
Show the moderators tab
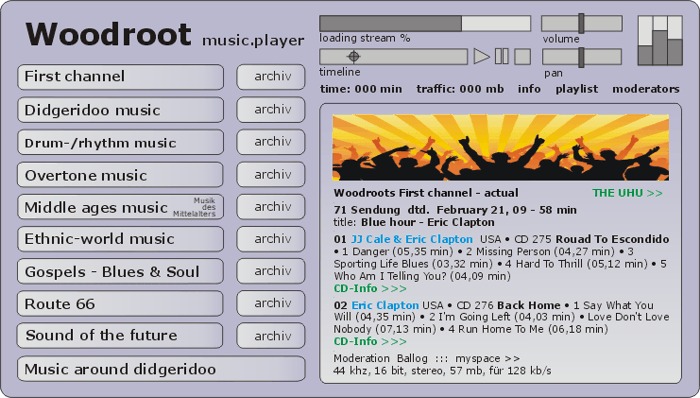pyautogui.click(x=646, y=89)
